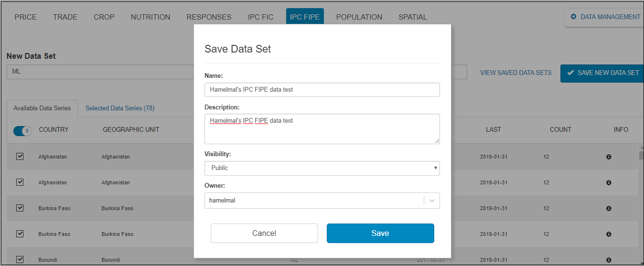Image resolution: width=644 pixels, height=266 pixels.
Task: Uncheck the Burundi row checkbox
Action: tap(20, 259)
